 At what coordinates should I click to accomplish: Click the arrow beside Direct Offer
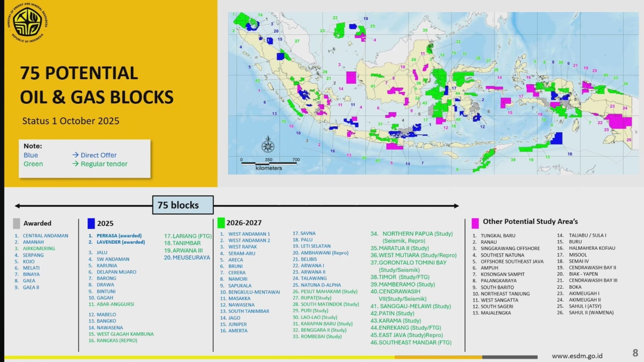[x=75, y=155]
